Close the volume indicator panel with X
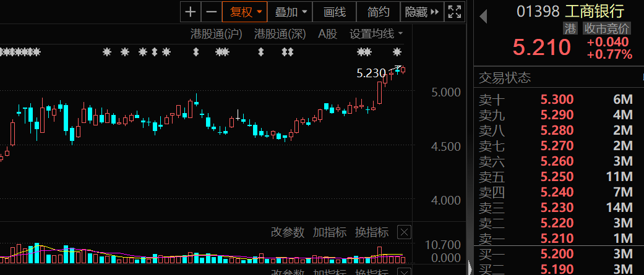This screenshot has width=644, height=275. coord(403,232)
